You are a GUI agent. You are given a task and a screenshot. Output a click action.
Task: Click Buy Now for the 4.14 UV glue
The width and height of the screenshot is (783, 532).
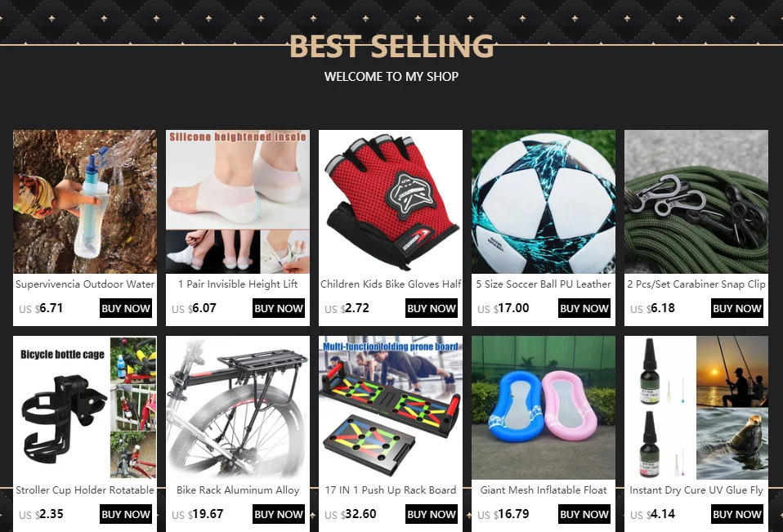pos(737,514)
